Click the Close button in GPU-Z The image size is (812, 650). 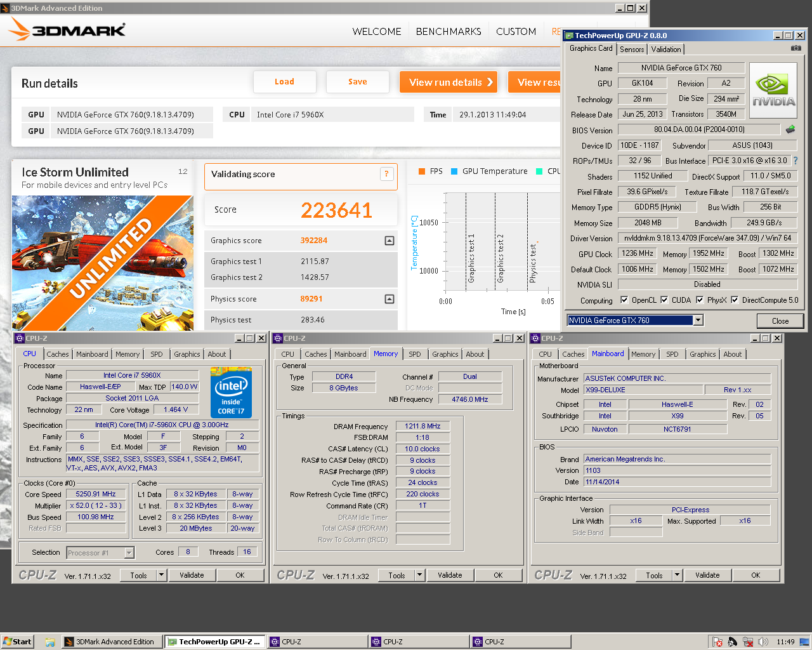tap(780, 321)
